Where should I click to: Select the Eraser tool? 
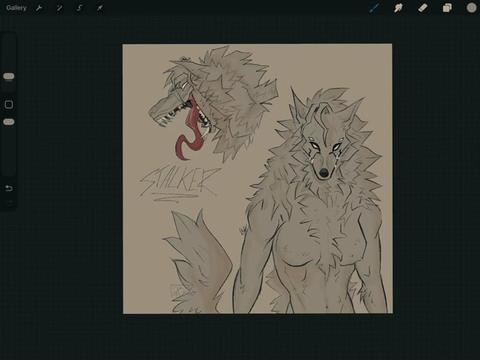pyautogui.click(x=423, y=8)
